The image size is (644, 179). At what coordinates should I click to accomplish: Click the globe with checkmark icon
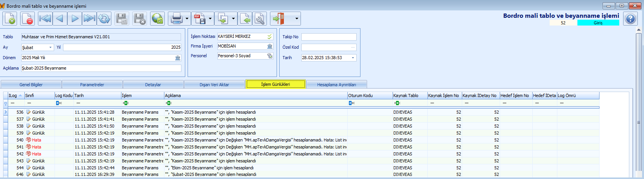click(157, 19)
